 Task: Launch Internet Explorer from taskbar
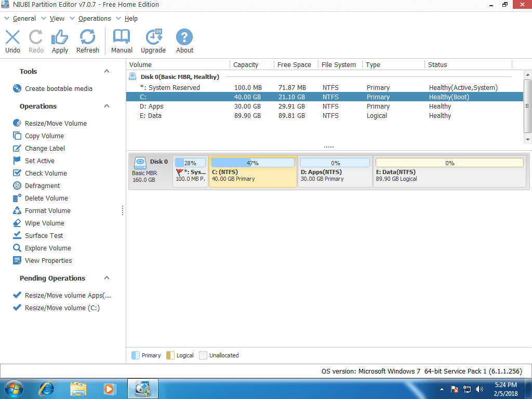pyautogui.click(x=46, y=389)
